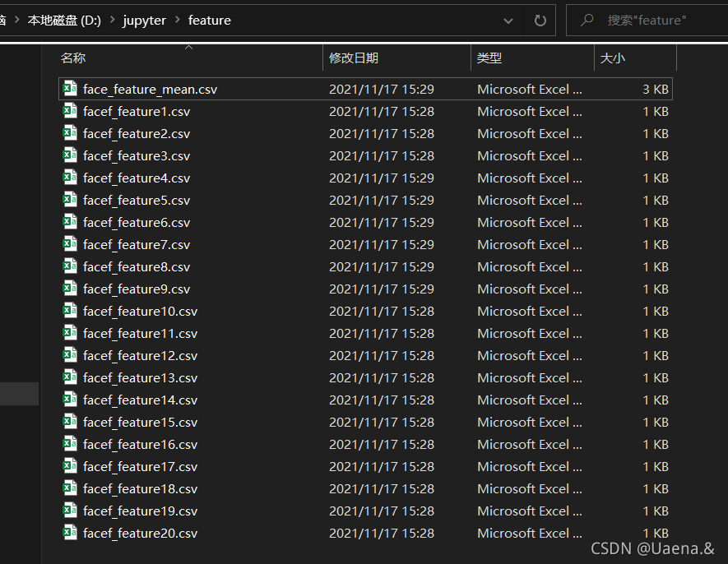The height and width of the screenshot is (564, 728).
Task: Select file name face_feature_mean.csv
Action: coord(150,89)
